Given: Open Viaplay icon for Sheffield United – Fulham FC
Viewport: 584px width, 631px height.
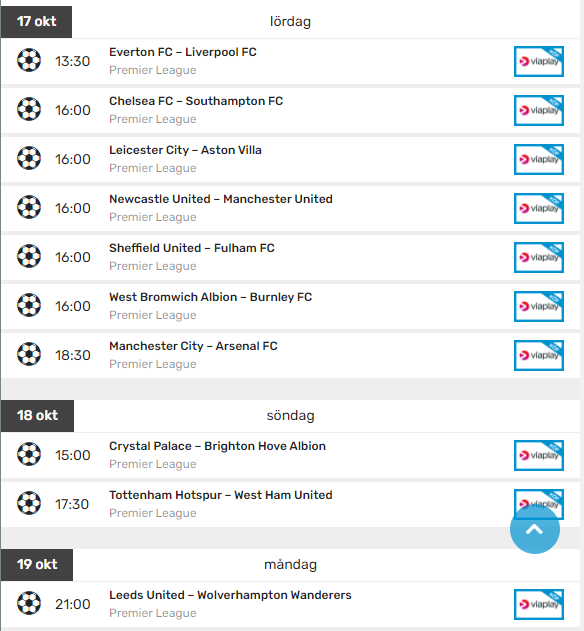Looking at the screenshot, I should pyautogui.click(x=539, y=258).
